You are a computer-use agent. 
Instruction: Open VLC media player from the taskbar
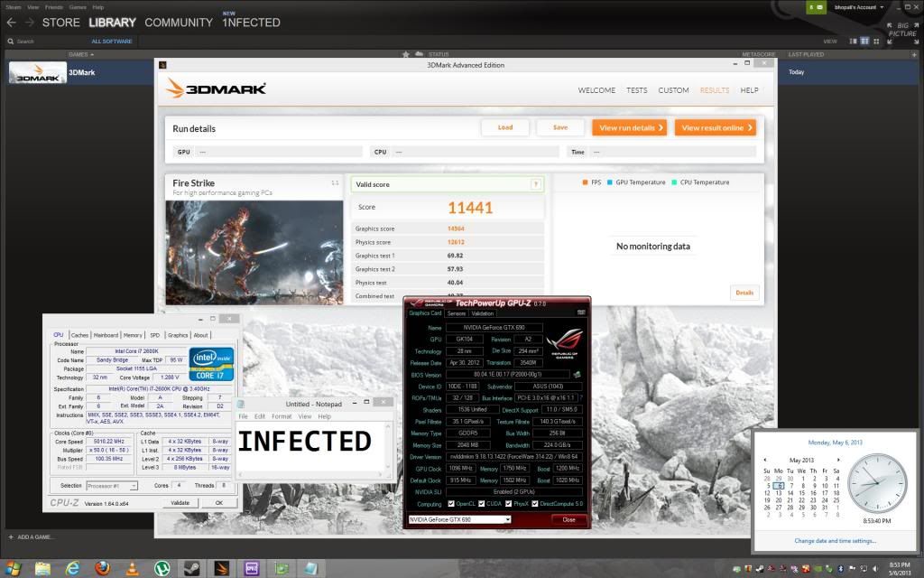pos(133,569)
